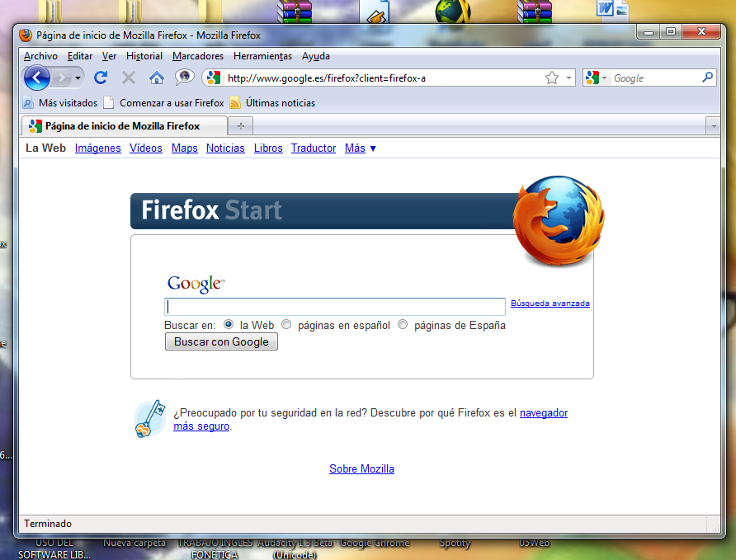Open the Herramientas menu
The image size is (736, 560).
point(262,56)
